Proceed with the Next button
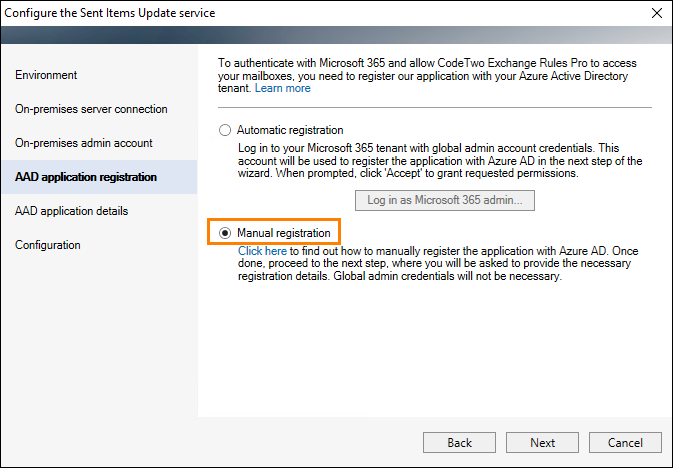Screen dimensions: 673x468 (542, 443)
